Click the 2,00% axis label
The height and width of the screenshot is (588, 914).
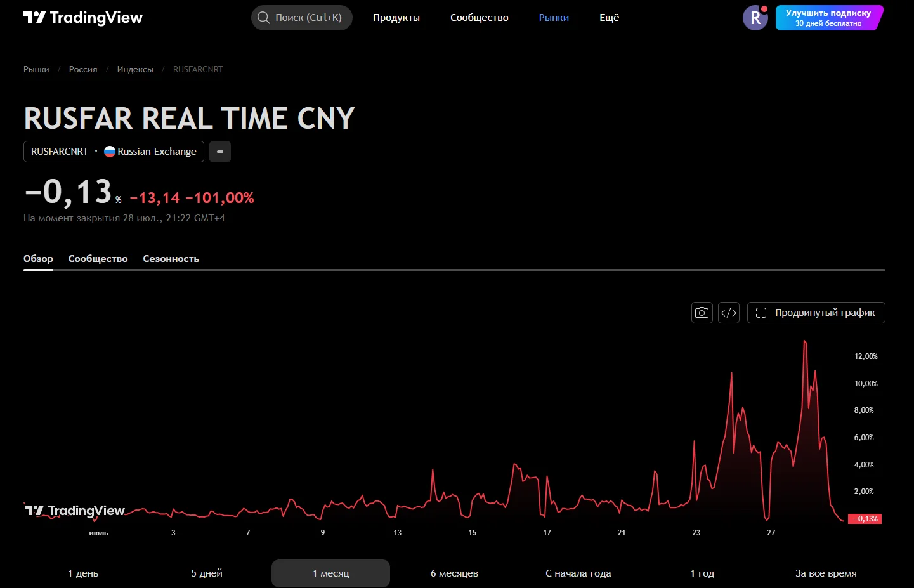pyautogui.click(x=864, y=492)
